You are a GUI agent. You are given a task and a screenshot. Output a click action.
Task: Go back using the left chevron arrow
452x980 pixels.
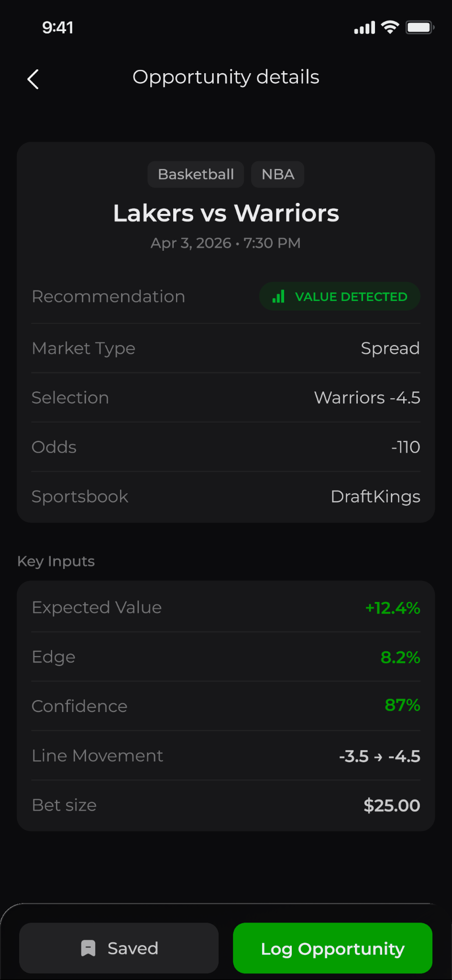[x=33, y=79]
